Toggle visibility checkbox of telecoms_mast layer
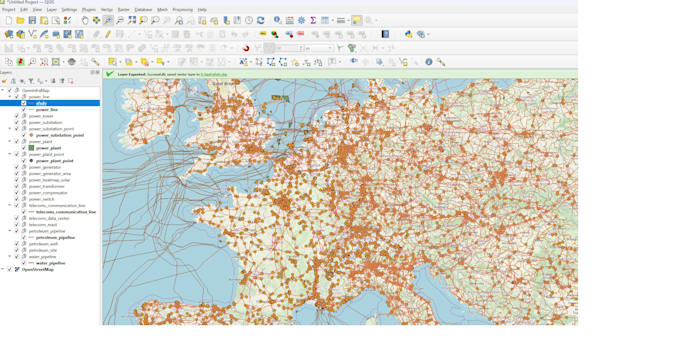 17,225
